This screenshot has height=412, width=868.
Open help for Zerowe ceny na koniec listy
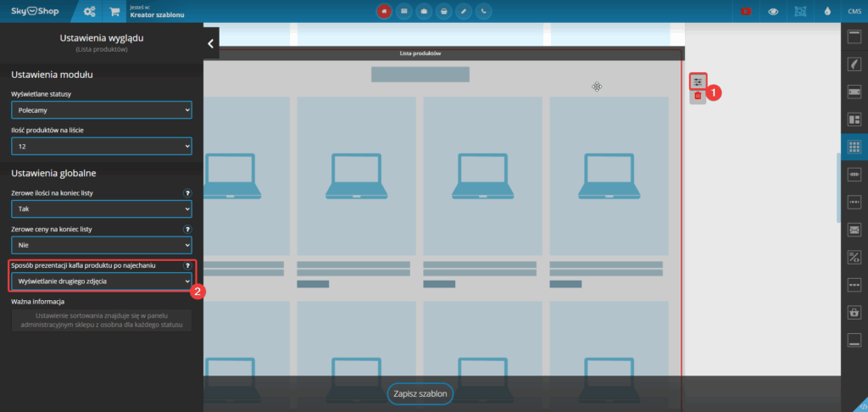(187, 229)
